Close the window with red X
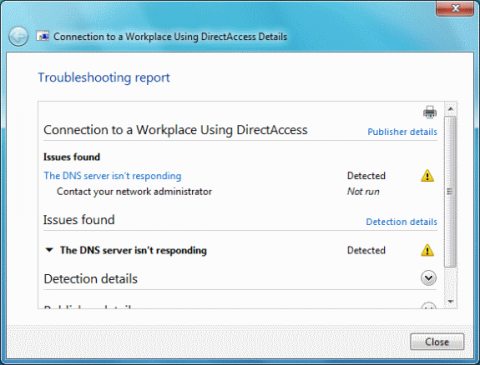Image resolution: width=480 pixels, height=365 pixels. (x=455, y=8)
